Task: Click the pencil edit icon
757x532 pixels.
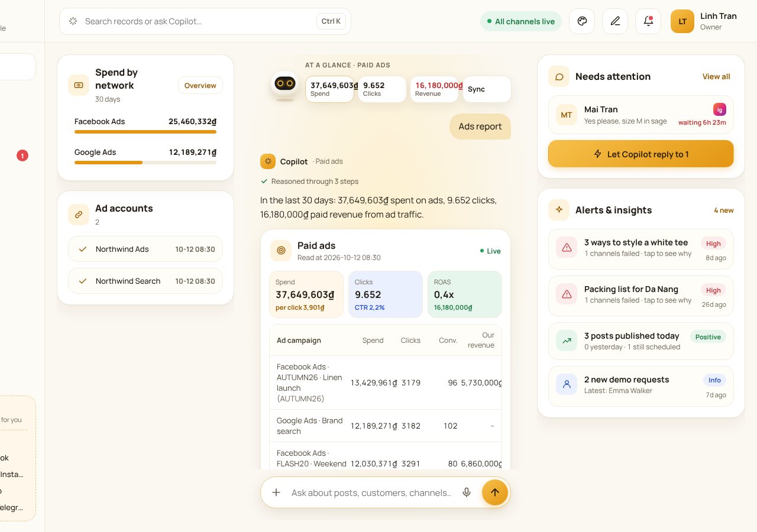Action: coord(615,21)
